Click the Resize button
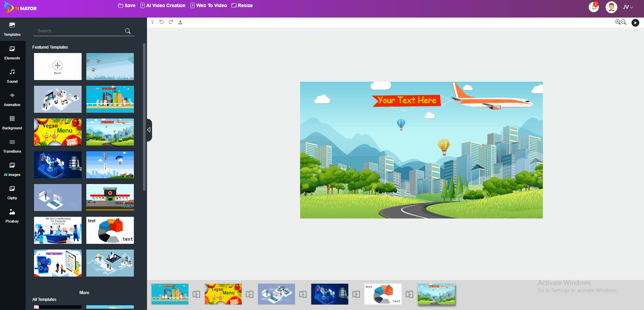 [242, 5]
